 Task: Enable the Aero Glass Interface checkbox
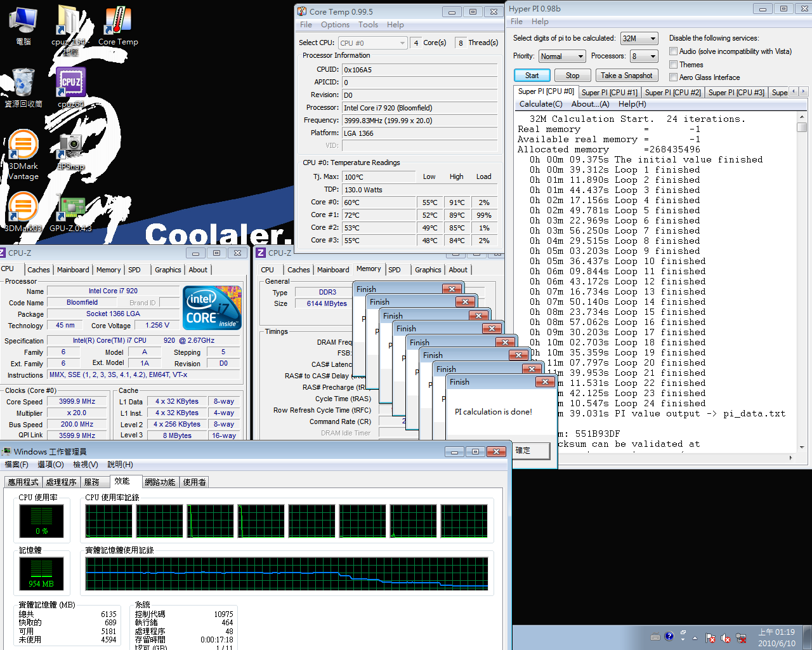point(674,77)
